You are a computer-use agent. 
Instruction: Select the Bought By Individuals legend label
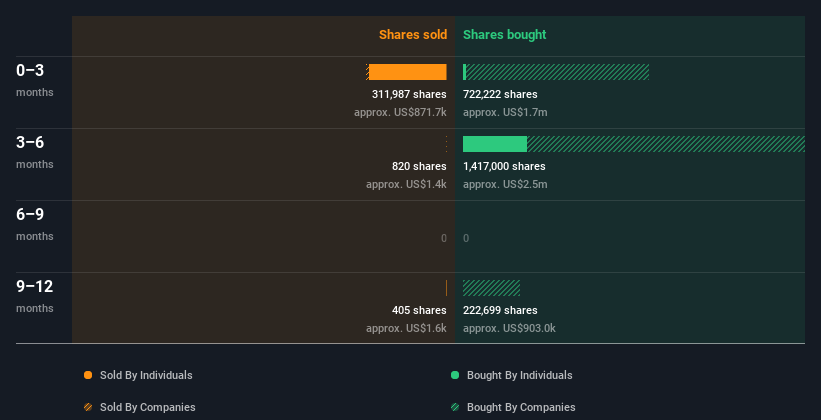[x=519, y=375]
